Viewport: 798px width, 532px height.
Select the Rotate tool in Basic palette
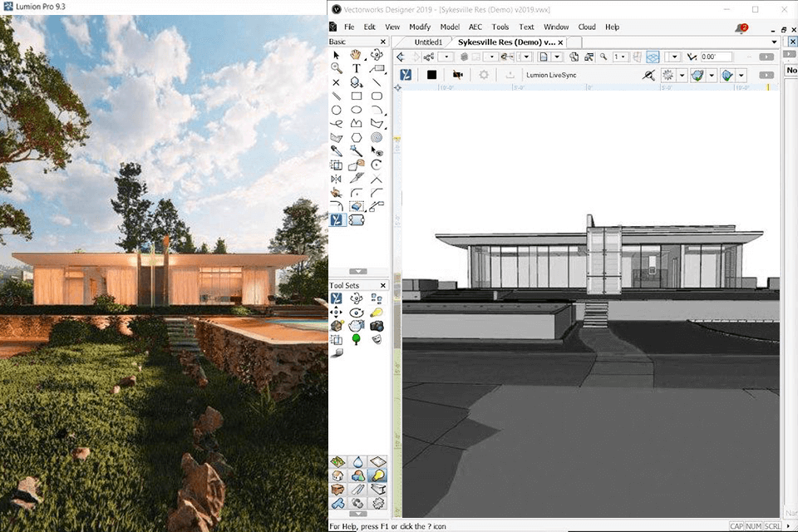(x=376, y=165)
